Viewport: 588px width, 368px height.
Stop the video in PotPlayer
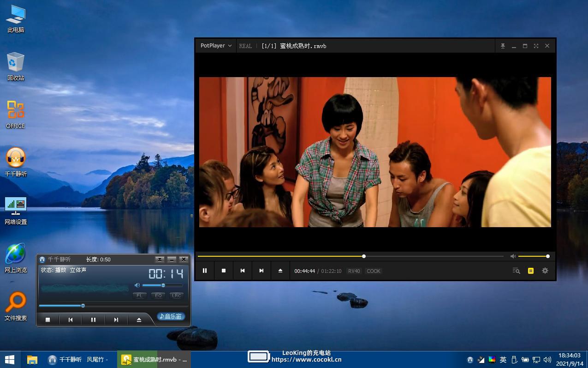pyautogui.click(x=224, y=271)
